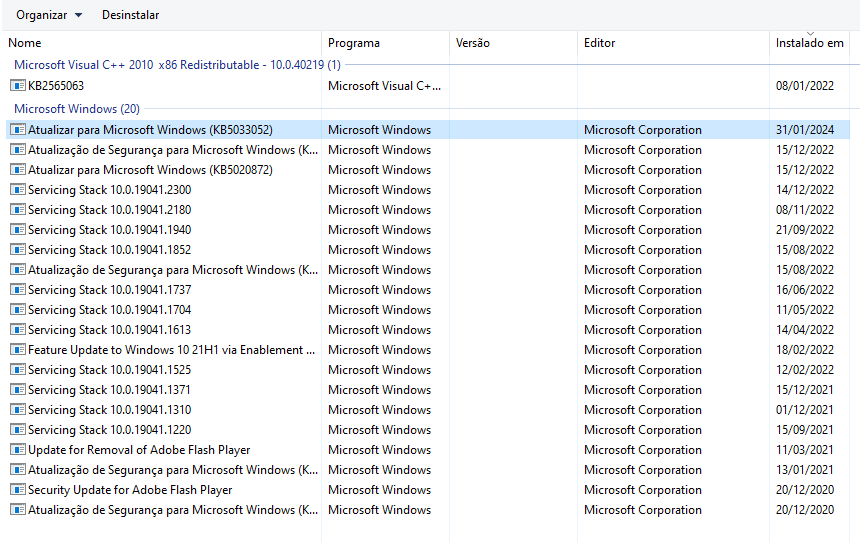Click the install date 01/12/2021
The image size is (860, 543).
[805, 410]
